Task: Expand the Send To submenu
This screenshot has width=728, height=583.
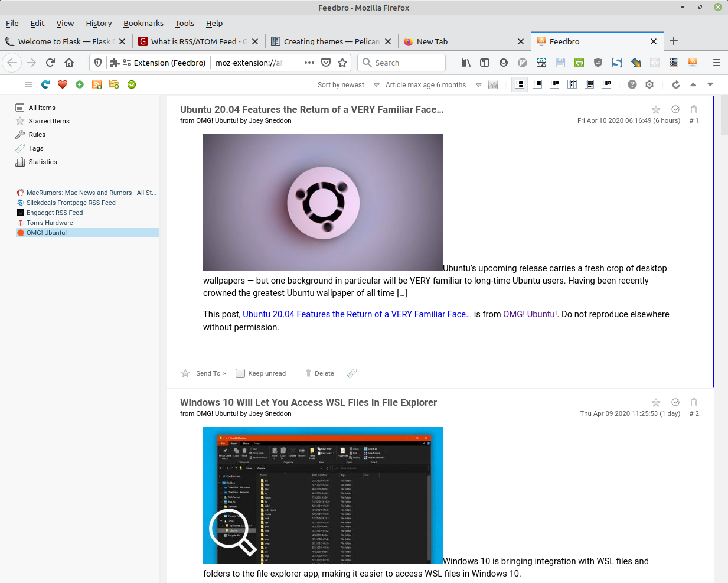Action: 211,373
